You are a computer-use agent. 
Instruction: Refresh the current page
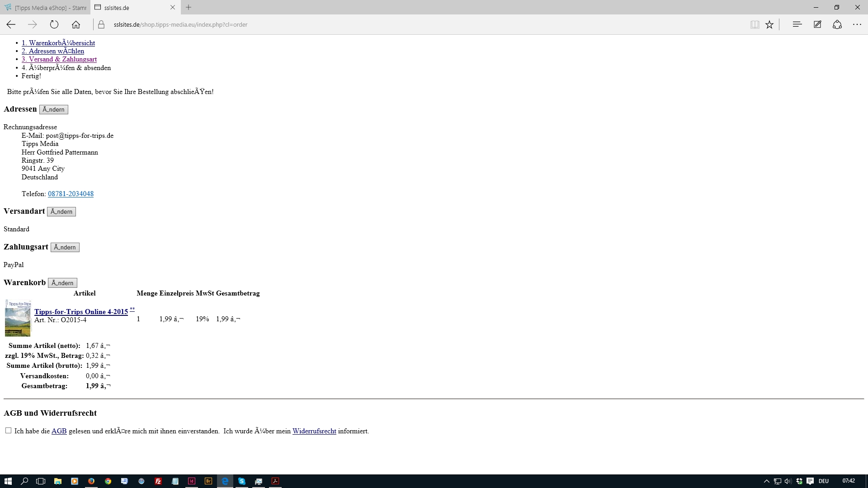click(54, 25)
